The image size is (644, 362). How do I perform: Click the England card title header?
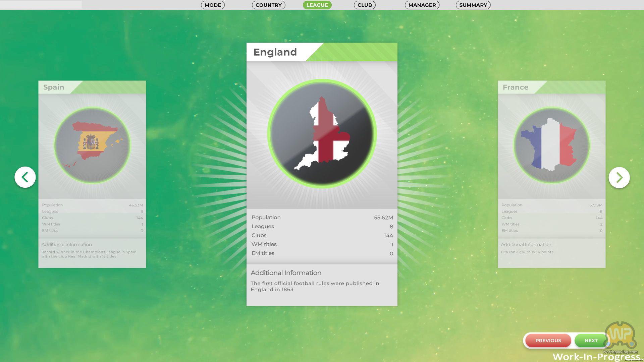point(275,52)
